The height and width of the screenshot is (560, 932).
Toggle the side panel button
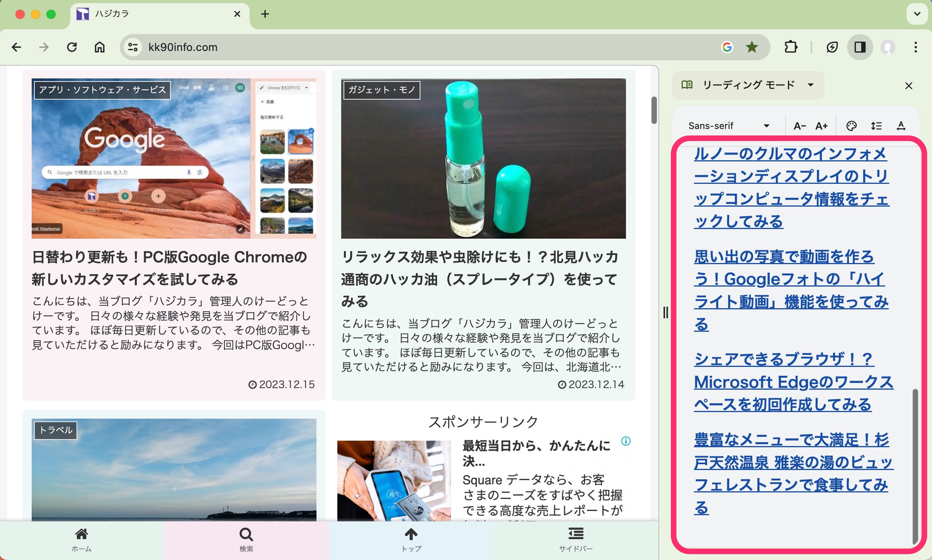(x=860, y=47)
